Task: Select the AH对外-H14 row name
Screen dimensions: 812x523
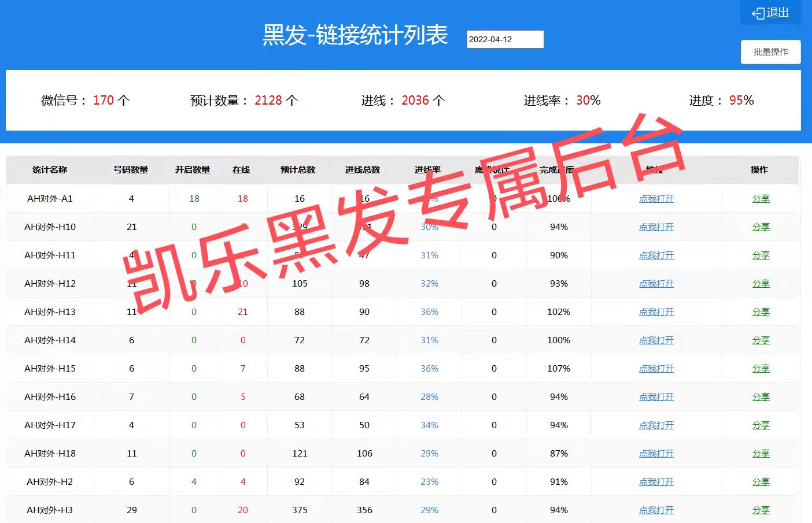Action: coord(50,340)
